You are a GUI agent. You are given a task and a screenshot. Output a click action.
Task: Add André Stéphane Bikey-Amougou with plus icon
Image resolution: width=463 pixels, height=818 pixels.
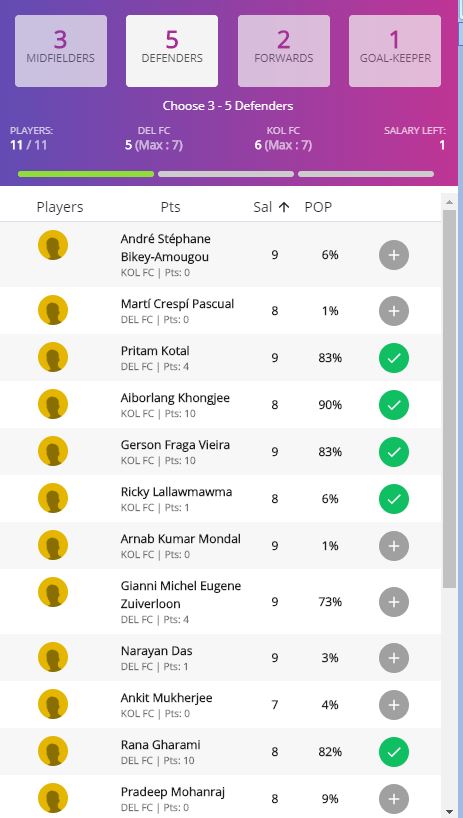[394, 255]
